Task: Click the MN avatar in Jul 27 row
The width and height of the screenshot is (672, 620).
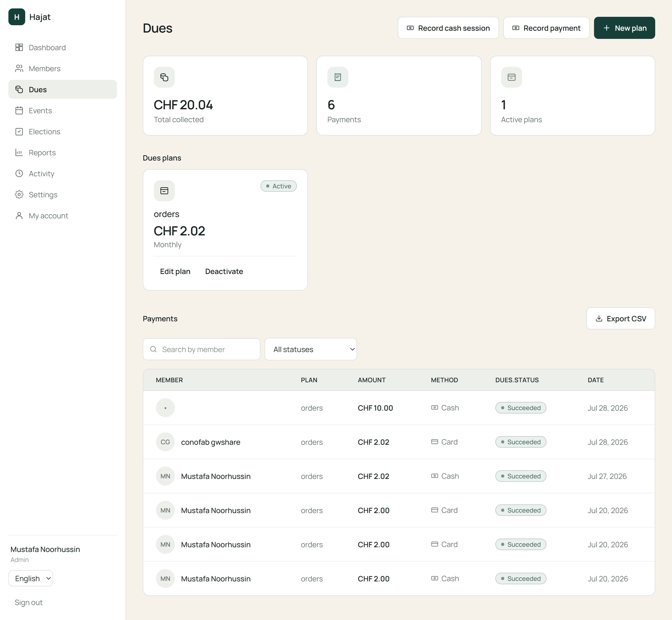Action: [x=165, y=476]
